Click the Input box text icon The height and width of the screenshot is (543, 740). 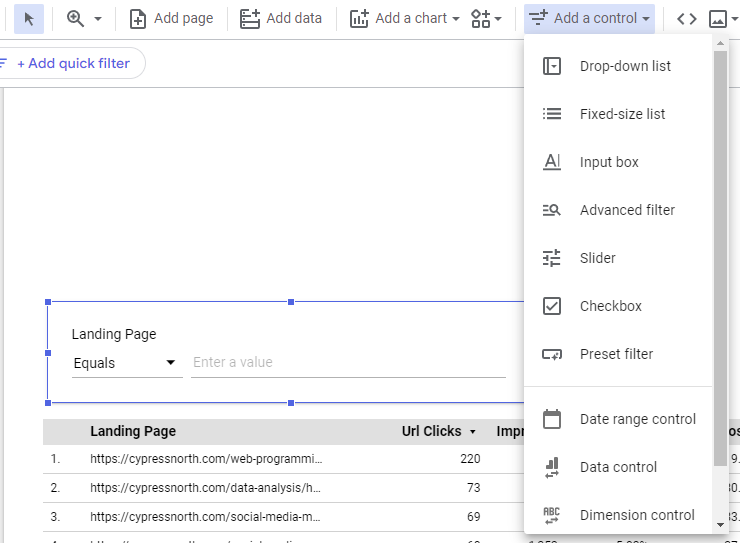552,162
